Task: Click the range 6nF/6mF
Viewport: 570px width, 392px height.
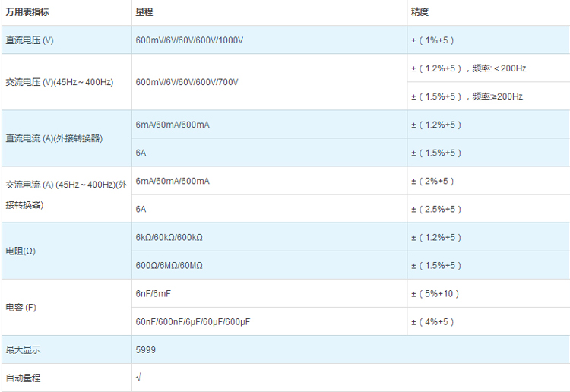Action: coord(153,293)
